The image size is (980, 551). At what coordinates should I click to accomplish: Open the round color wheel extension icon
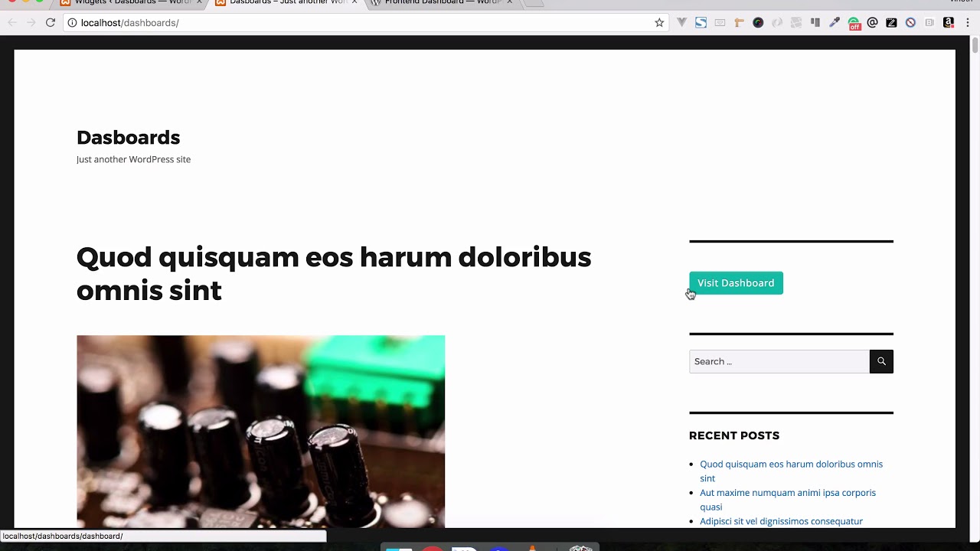pos(758,23)
